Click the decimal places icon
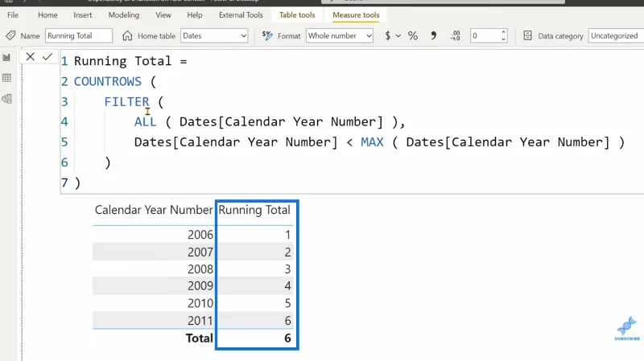 tap(455, 35)
